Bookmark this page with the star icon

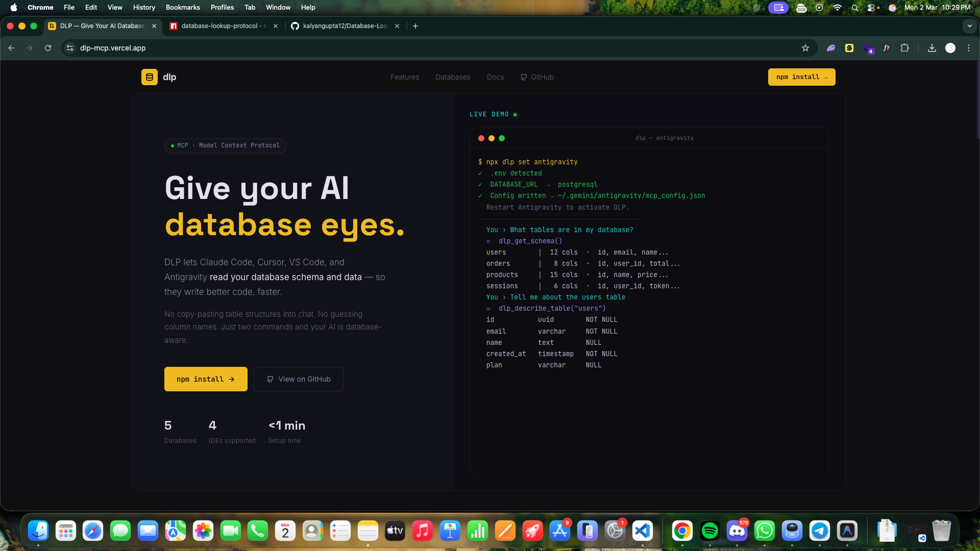tap(805, 48)
